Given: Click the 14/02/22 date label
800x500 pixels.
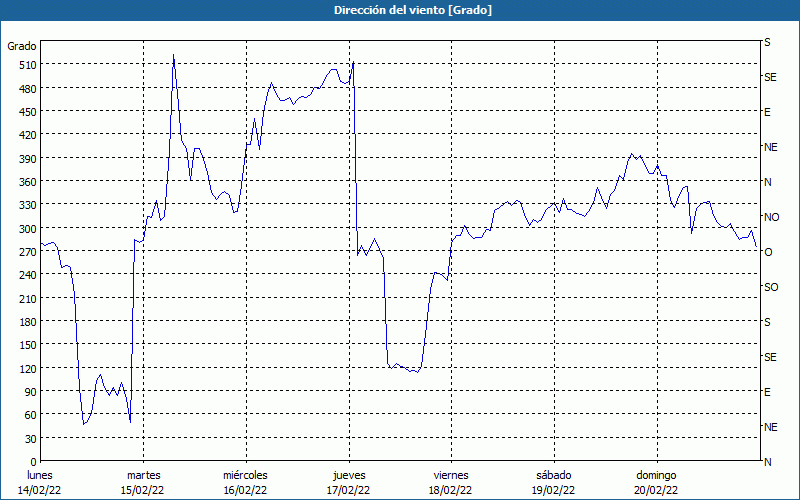Looking at the screenshot, I should point(40,490).
